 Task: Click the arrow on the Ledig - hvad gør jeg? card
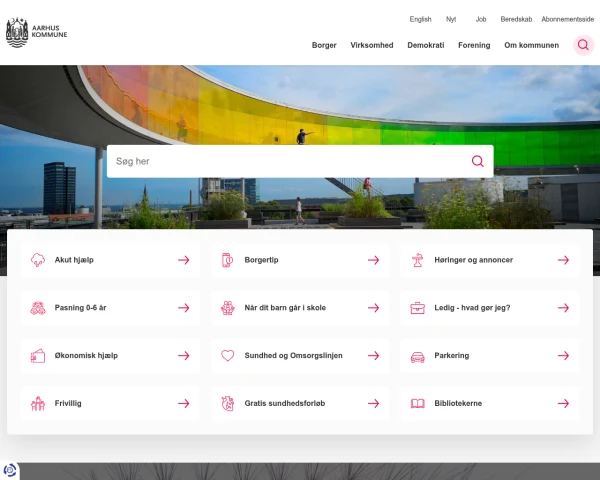(563, 308)
